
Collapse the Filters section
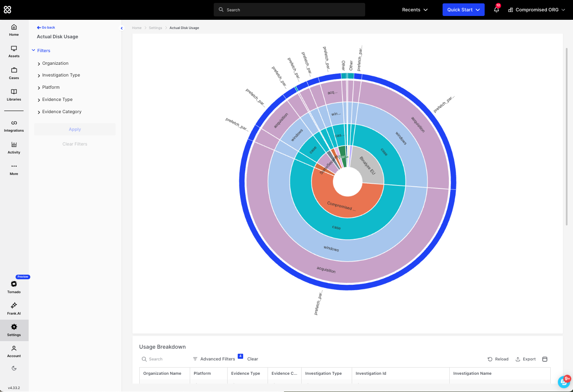coord(41,50)
